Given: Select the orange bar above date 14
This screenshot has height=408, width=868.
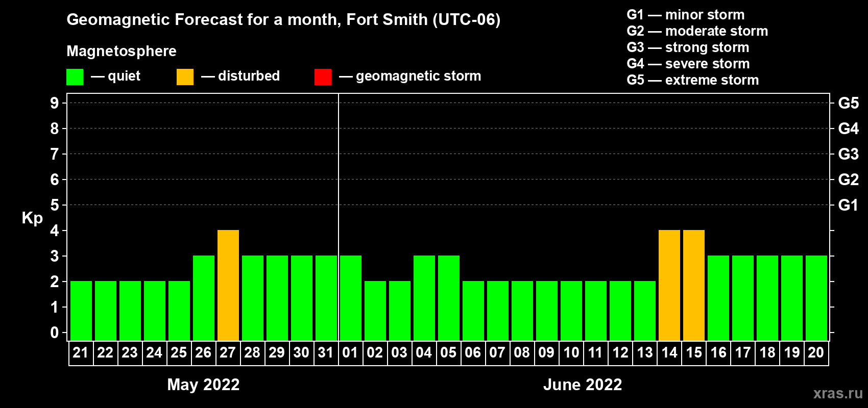Looking at the screenshot, I should click(x=669, y=285).
